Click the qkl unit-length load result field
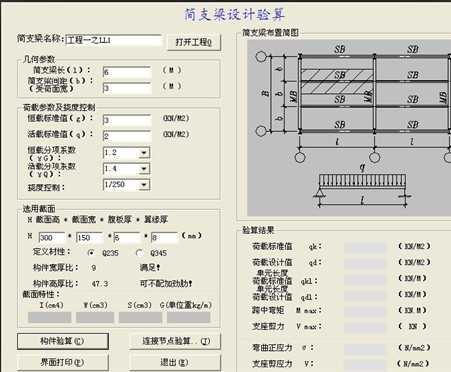 click(365, 280)
